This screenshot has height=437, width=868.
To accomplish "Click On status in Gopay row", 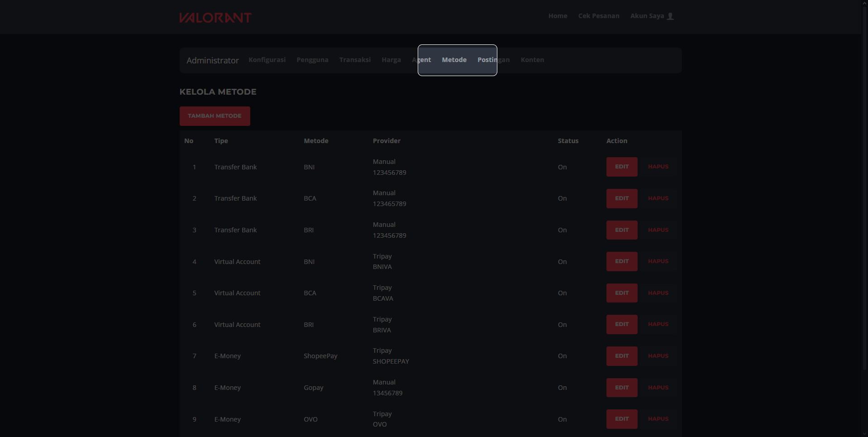I will click(x=562, y=388).
